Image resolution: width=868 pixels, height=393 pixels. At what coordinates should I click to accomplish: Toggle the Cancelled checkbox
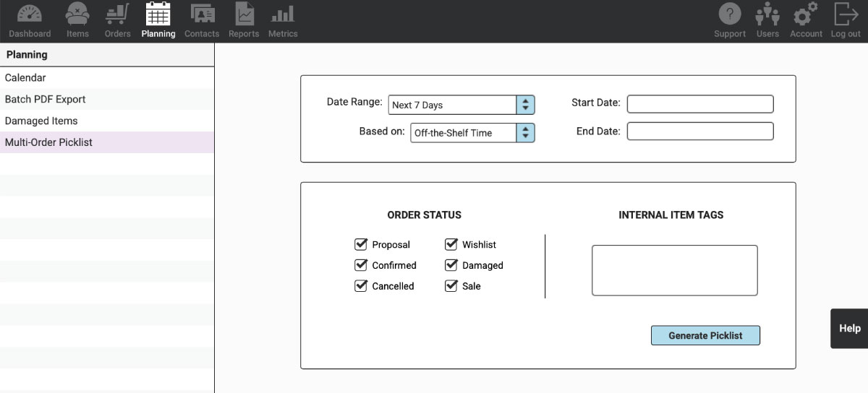(x=361, y=285)
